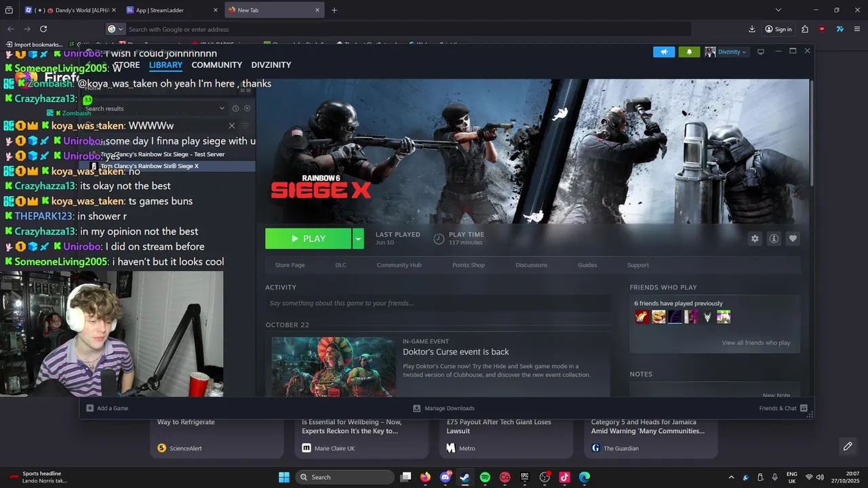Toggle recent-activity clock filter in Steam sidebar
The width and height of the screenshot is (868, 488).
pyautogui.click(x=235, y=108)
